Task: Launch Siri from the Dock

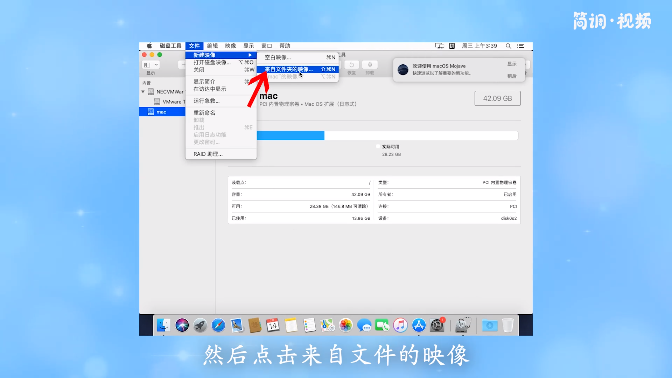Action: (x=182, y=325)
